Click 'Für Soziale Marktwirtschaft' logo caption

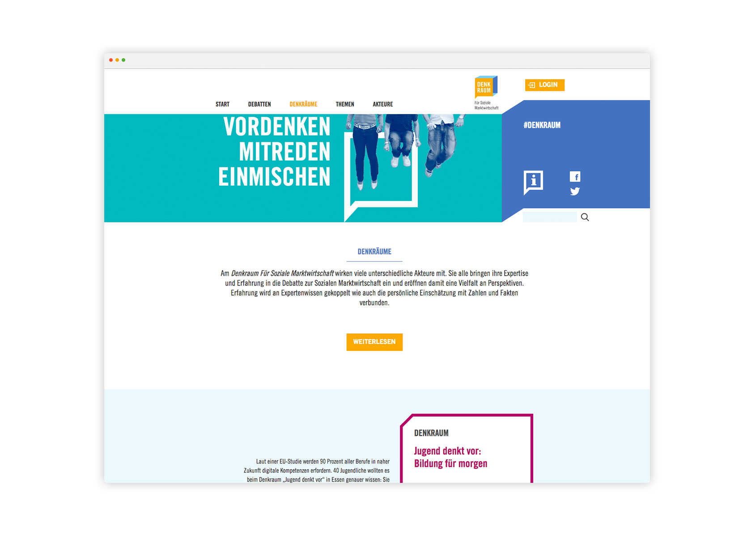(486, 105)
